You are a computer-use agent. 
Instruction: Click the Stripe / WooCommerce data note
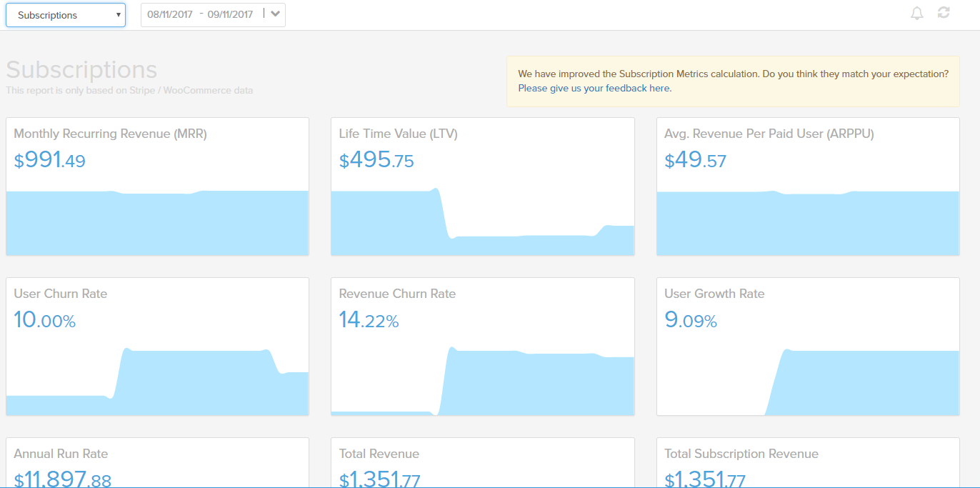point(129,91)
